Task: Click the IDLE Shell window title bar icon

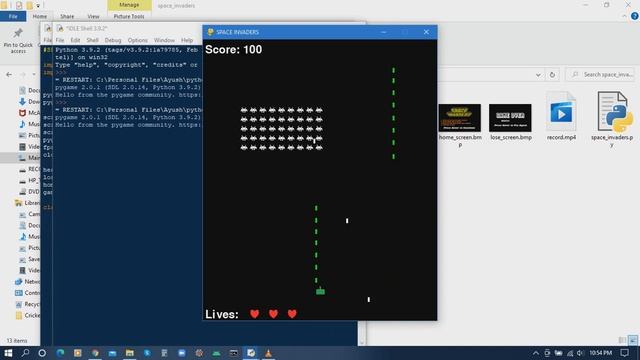Action: tap(60, 28)
